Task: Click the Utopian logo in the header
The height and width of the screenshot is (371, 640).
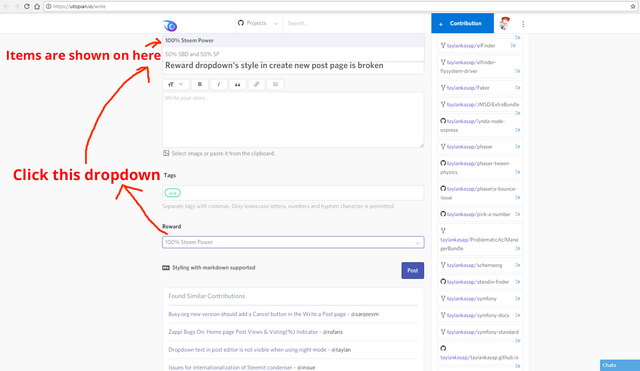Action: [x=170, y=26]
